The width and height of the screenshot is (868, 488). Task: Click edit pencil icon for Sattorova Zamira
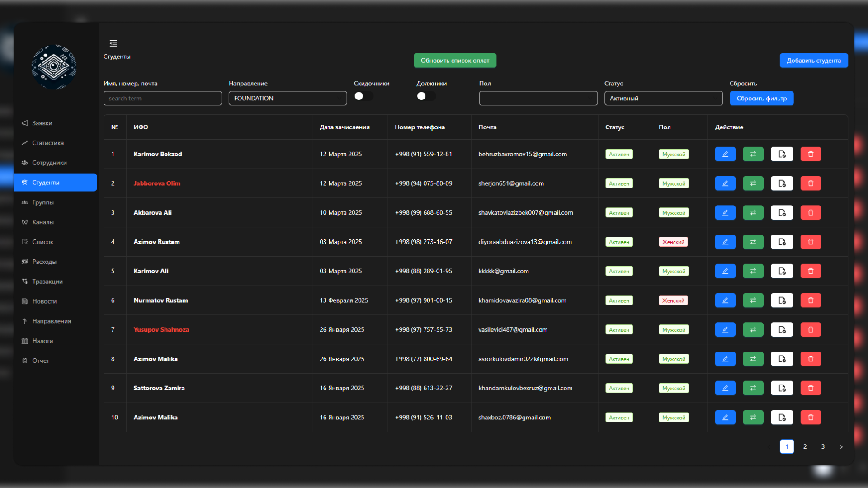click(x=725, y=388)
